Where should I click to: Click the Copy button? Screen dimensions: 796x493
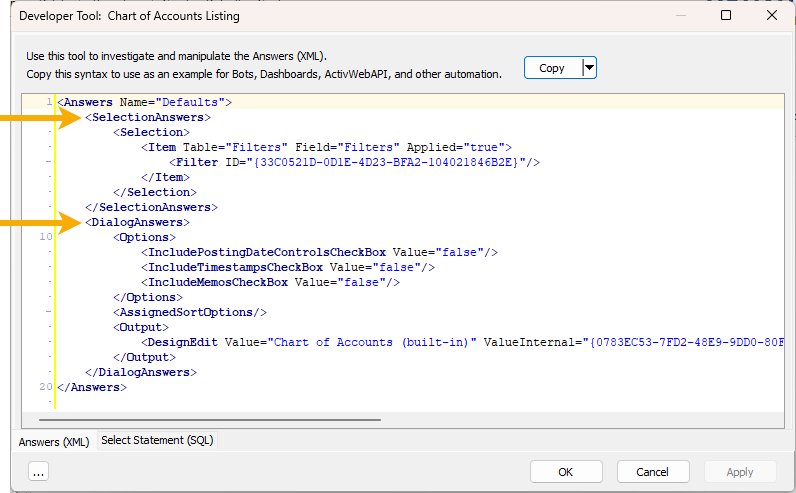[552, 68]
